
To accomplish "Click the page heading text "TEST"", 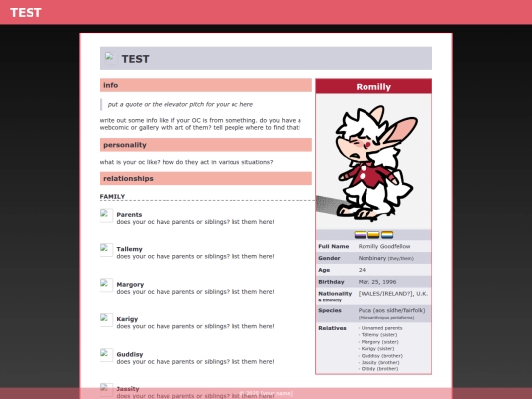I will (135, 59).
